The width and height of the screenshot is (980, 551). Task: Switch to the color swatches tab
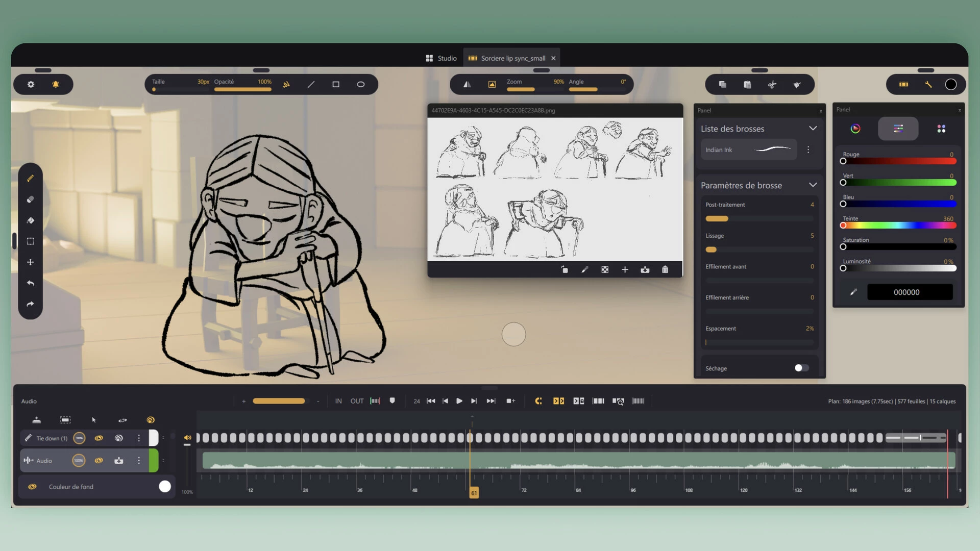[x=941, y=129]
